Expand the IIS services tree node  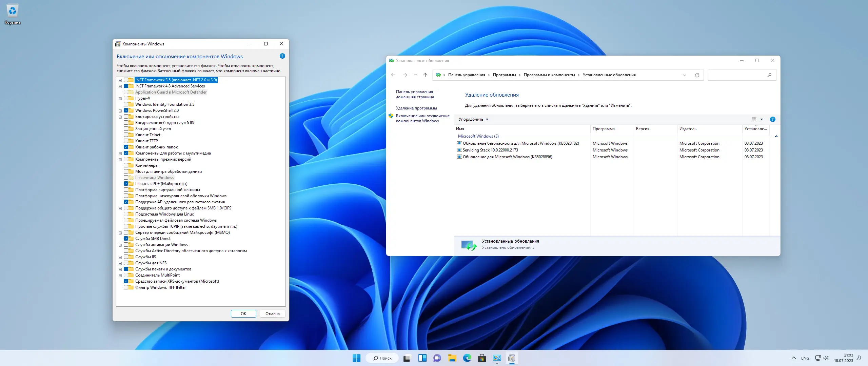pyautogui.click(x=120, y=257)
